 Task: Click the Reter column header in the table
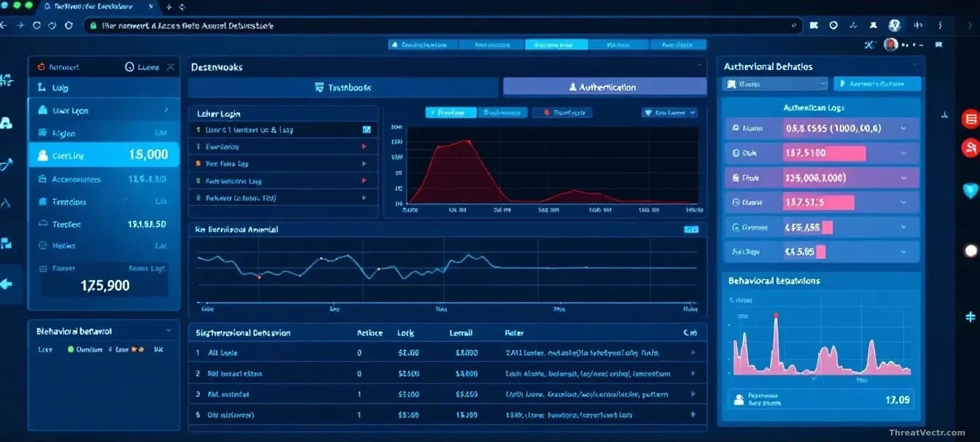(514, 333)
